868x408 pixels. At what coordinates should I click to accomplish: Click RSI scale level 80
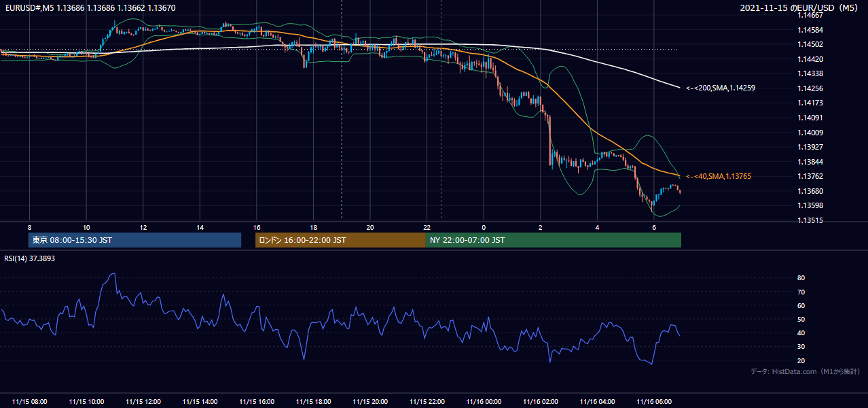pos(801,279)
